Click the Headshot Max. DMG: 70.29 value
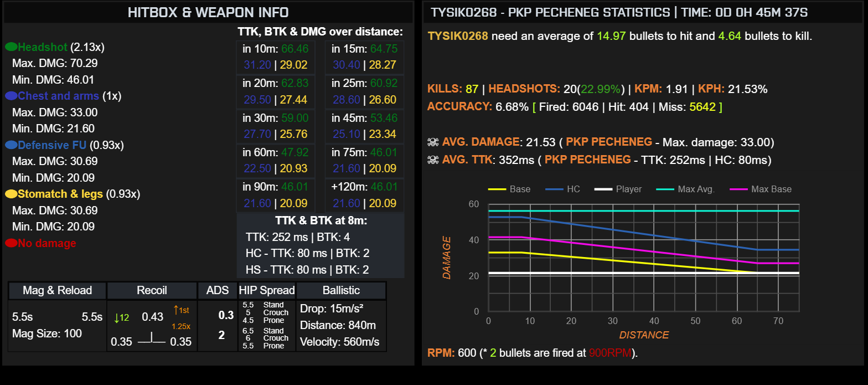Viewport: 868px width, 385px height. [55, 63]
